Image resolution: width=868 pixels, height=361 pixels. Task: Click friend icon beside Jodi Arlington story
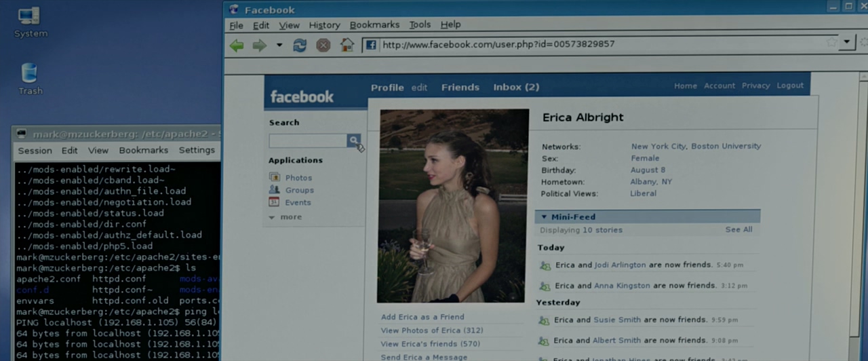coord(545,266)
